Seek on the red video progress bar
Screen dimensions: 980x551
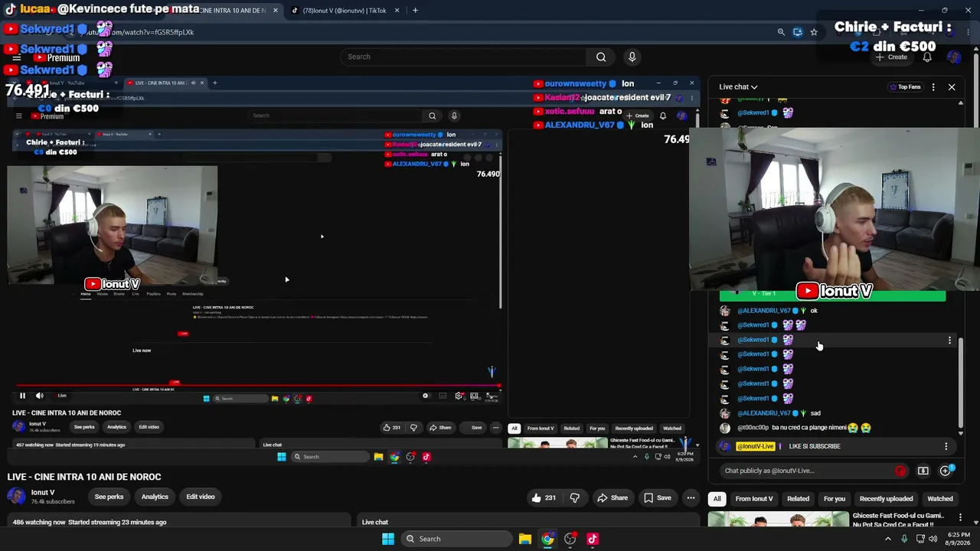pyautogui.click(x=258, y=386)
